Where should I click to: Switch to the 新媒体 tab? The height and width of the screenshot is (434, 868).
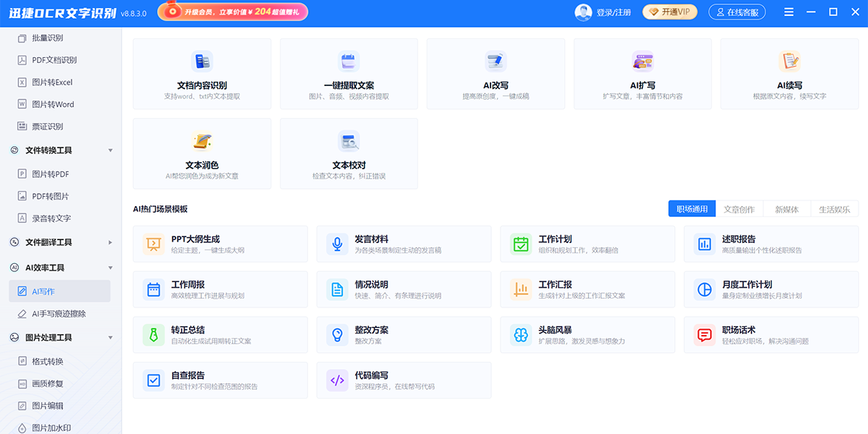click(787, 208)
